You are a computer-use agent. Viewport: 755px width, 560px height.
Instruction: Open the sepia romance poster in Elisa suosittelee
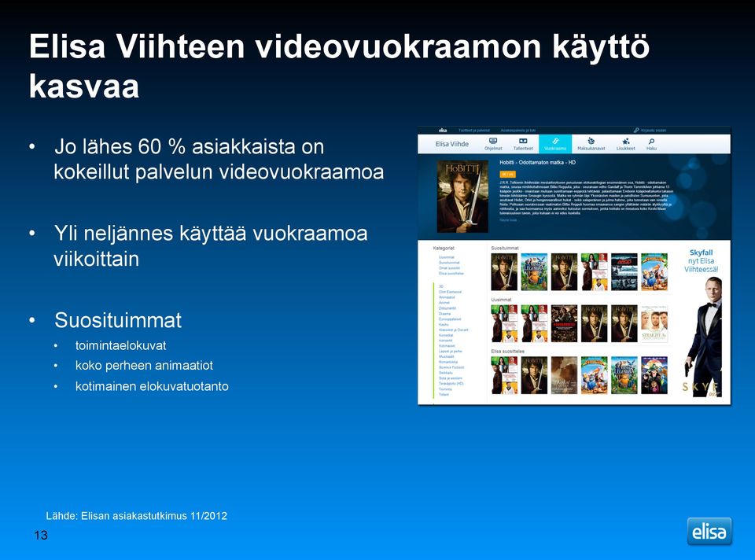tap(564, 375)
